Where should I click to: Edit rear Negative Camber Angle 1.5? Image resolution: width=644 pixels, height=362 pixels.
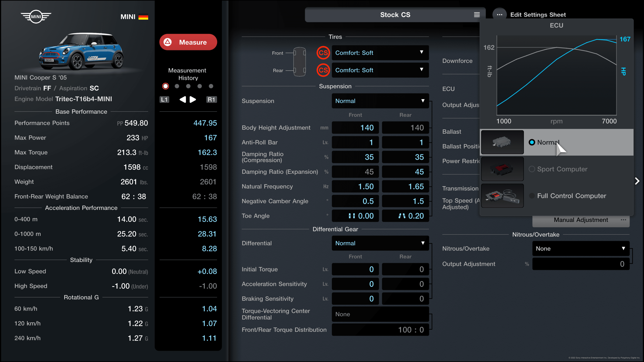click(405, 201)
